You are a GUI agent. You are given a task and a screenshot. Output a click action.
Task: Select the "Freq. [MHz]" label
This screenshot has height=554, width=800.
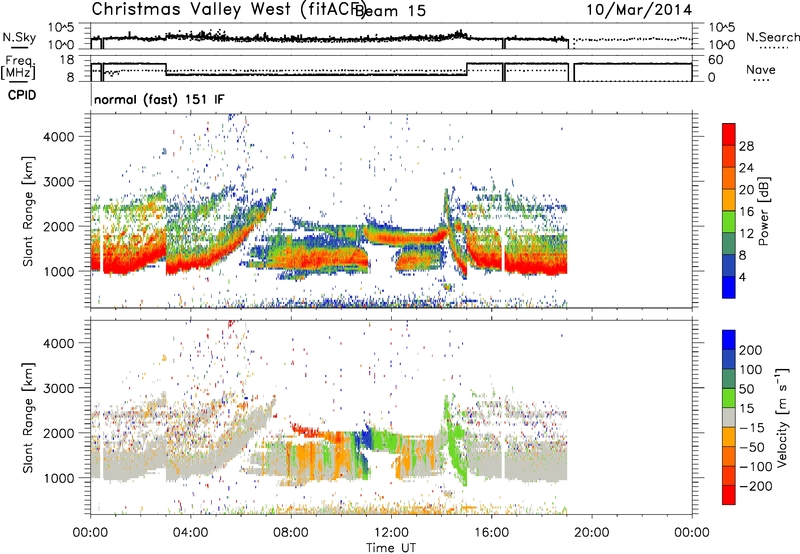pos(19,68)
